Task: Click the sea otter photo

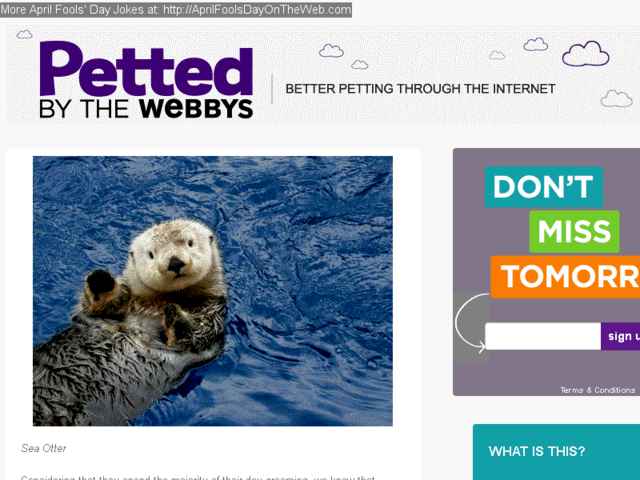Action: point(213,291)
